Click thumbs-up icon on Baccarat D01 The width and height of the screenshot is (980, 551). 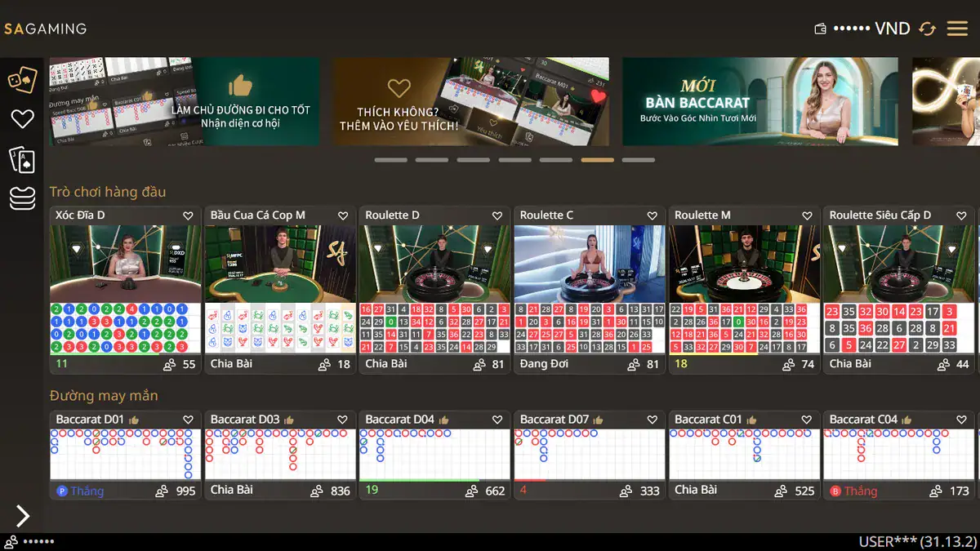[x=134, y=420]
